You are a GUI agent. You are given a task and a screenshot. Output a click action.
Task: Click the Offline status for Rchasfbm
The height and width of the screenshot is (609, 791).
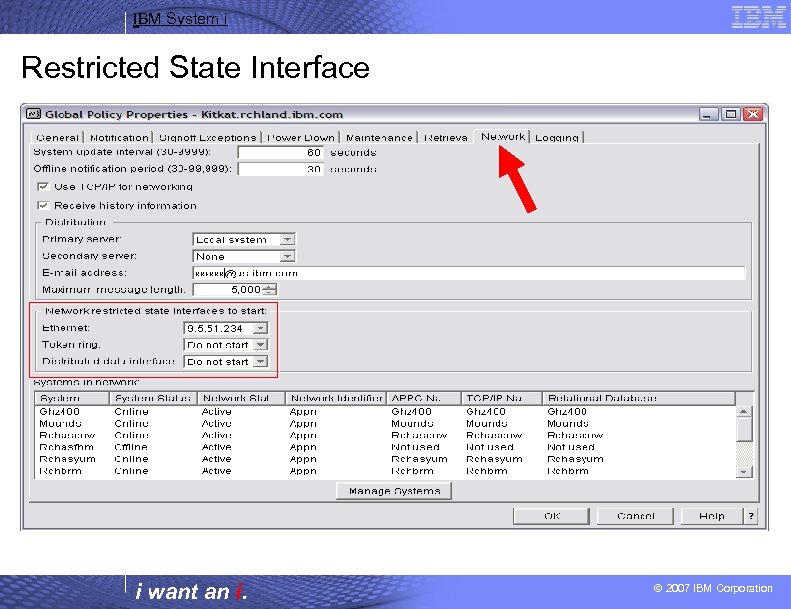tap(131, 447)
